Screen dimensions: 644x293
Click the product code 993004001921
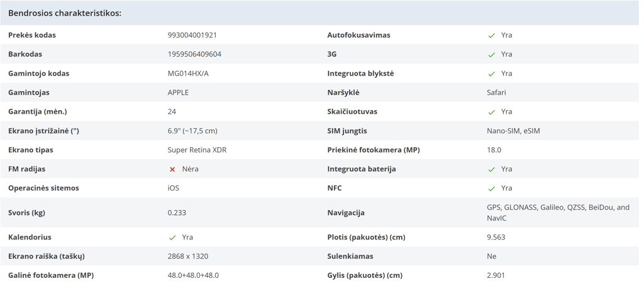tap(192, 35)
